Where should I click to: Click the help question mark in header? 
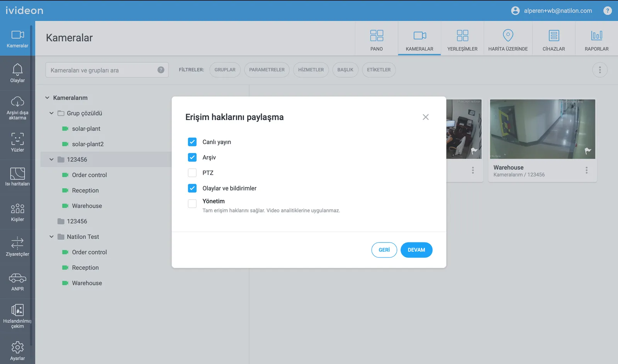(x=608, y=11)
